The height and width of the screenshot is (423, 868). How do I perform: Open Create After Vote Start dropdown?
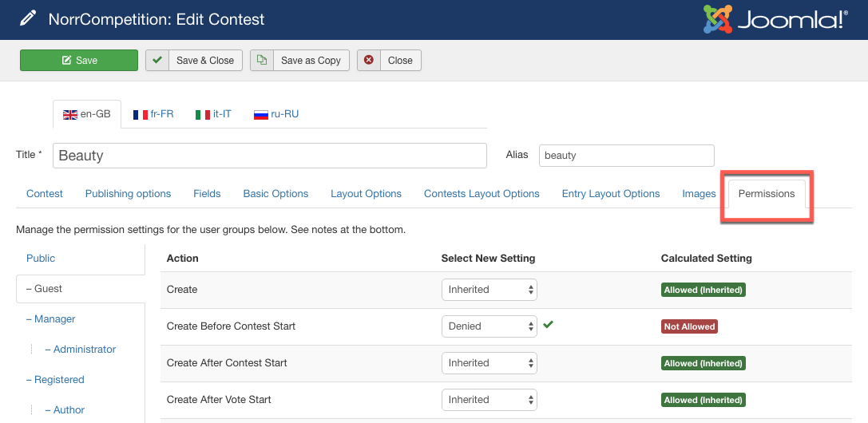click(x=489, y=400)
